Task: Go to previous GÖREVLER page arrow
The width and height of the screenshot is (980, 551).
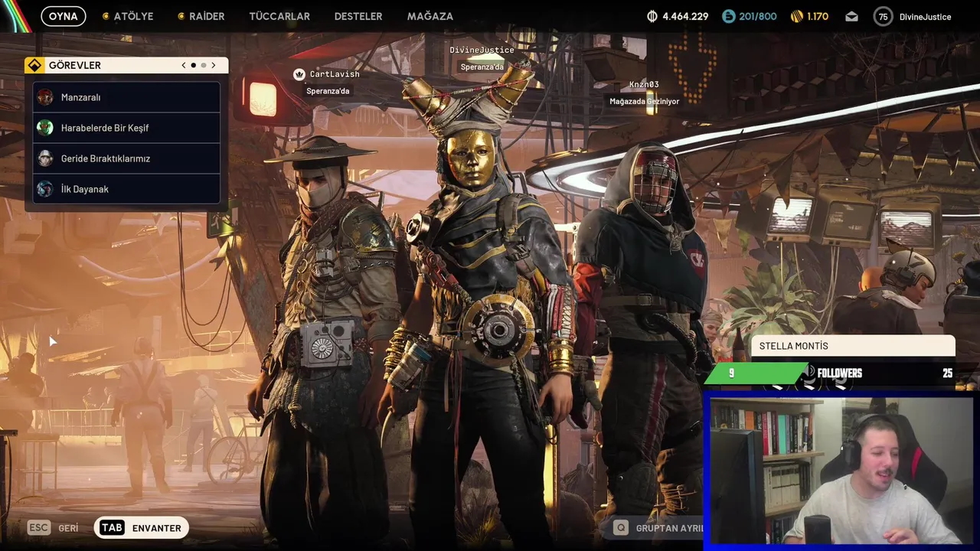Action: tap(184, 65)
